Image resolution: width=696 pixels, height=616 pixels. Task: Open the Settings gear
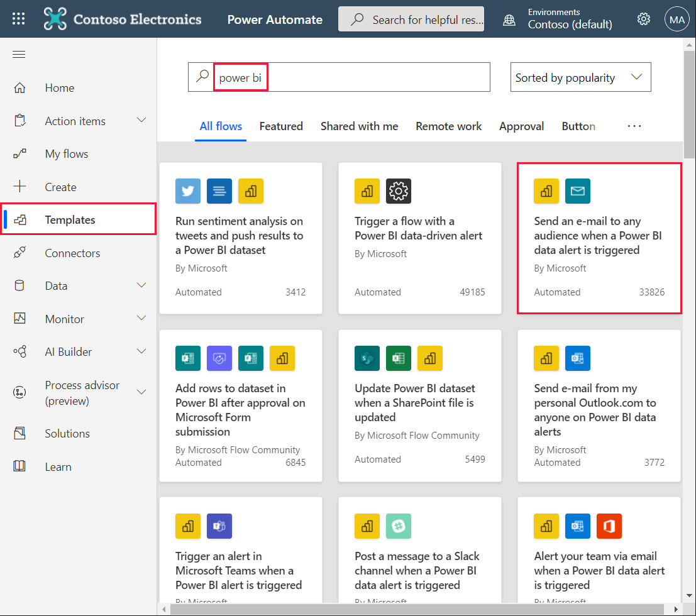click(x=644, y=19)
